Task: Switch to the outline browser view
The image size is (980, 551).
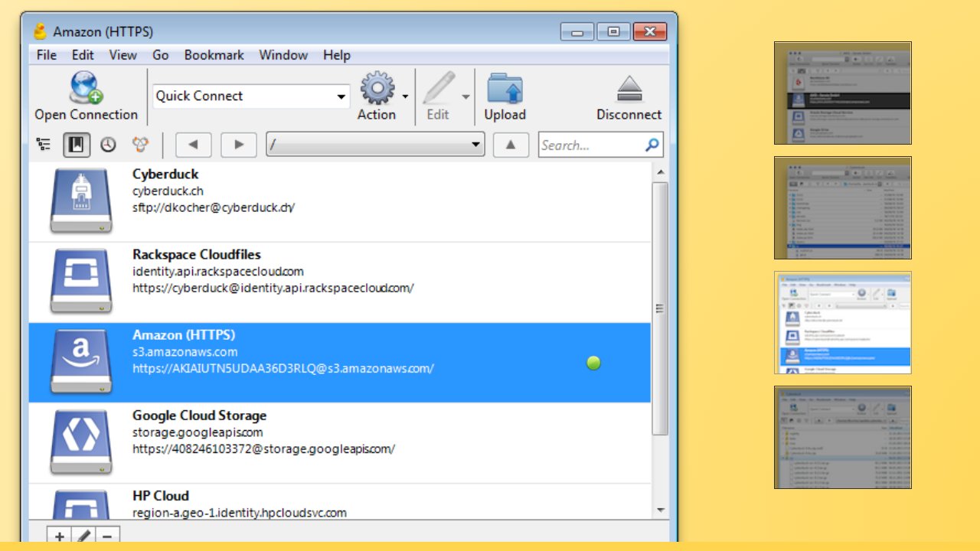Action: (44, 145)
